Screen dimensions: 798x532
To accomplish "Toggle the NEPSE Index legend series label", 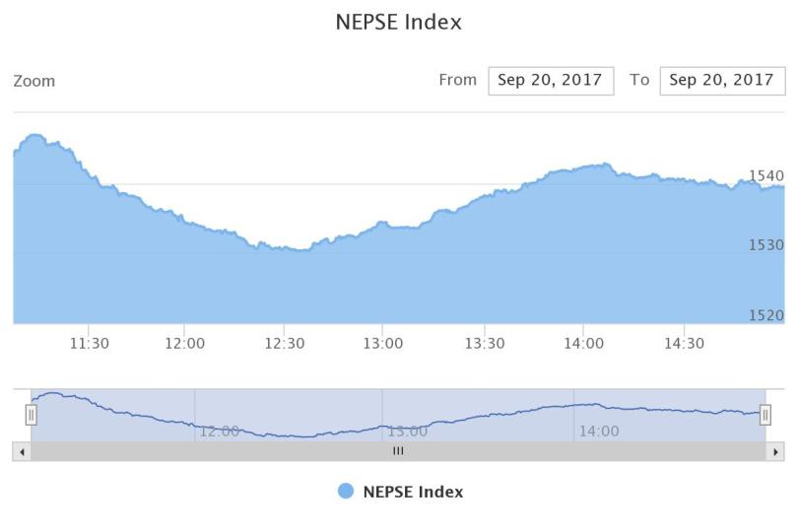I will (413, 492).
